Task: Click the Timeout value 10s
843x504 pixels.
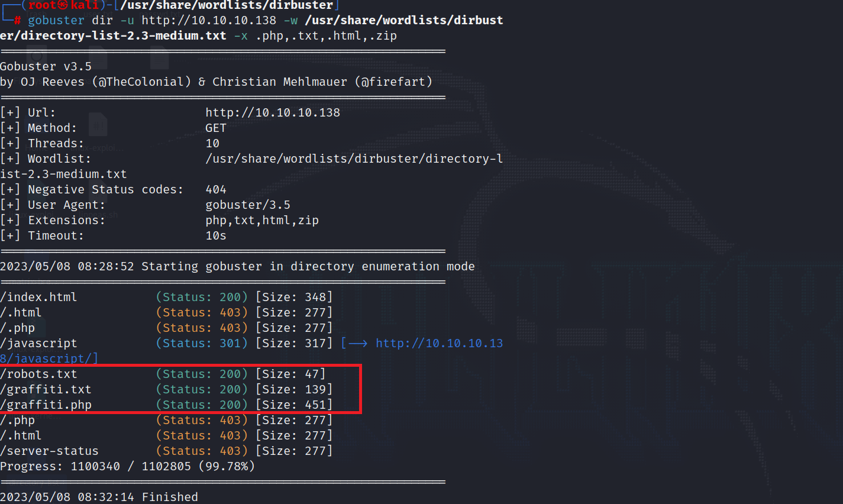Action: tap(216, 235)
